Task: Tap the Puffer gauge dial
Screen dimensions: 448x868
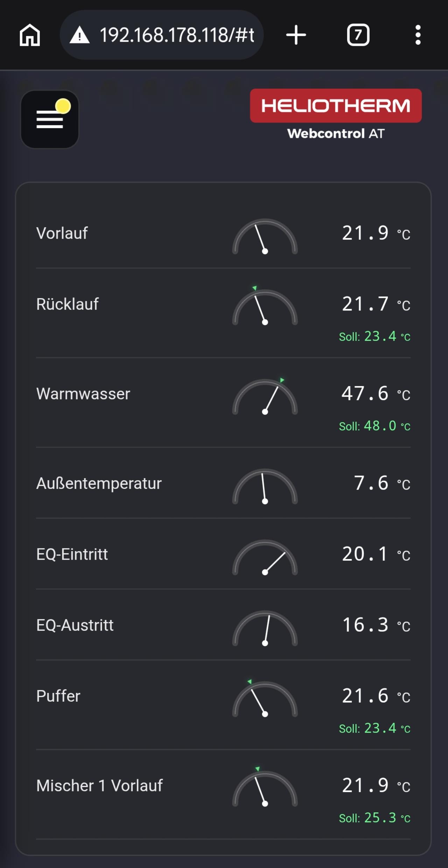Action: [265, 698]
